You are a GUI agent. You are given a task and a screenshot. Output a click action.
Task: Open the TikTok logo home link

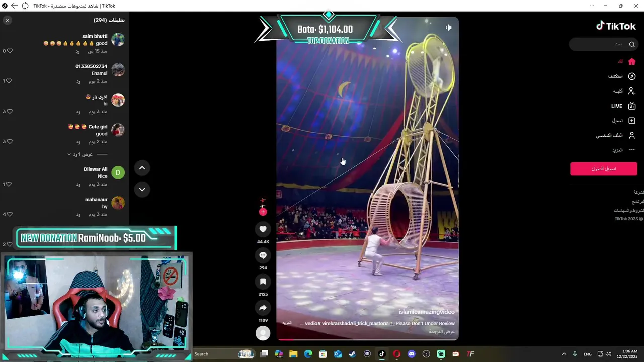point(616,26)
